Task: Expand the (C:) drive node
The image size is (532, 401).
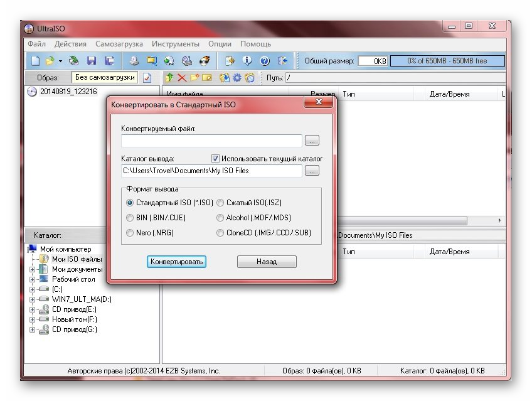Action: pos(32,289)
